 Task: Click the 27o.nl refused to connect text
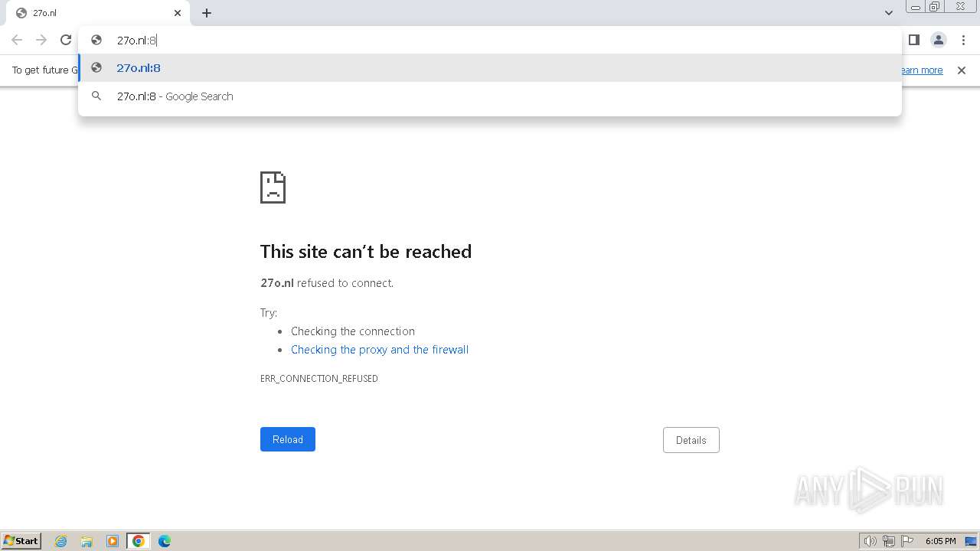[x=327, y=283]
